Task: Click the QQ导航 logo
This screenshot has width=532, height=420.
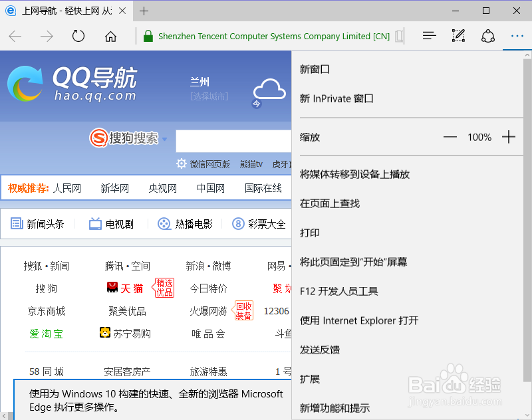Action: pos(72,84)
